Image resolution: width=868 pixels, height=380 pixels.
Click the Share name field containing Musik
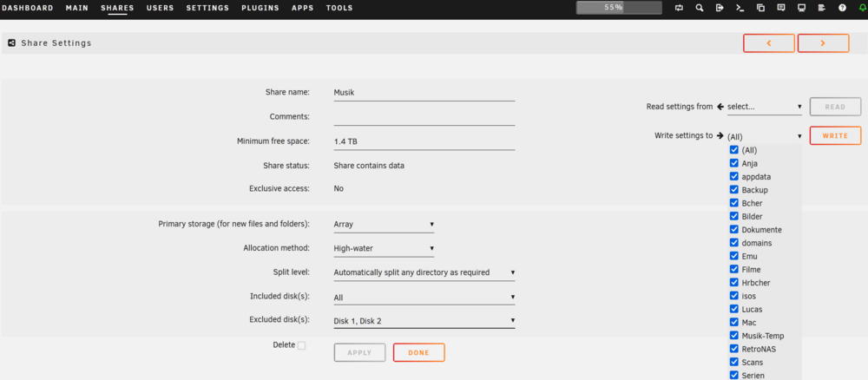click(x=424, y=93)
